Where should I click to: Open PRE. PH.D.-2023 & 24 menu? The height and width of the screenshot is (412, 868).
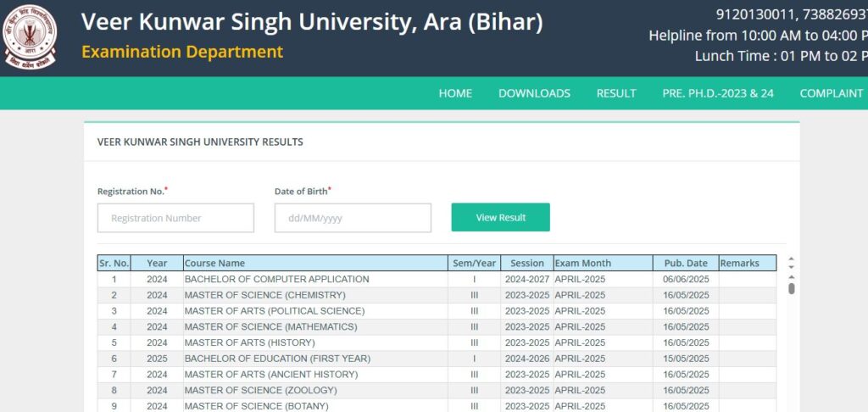[x=718, y=93]
